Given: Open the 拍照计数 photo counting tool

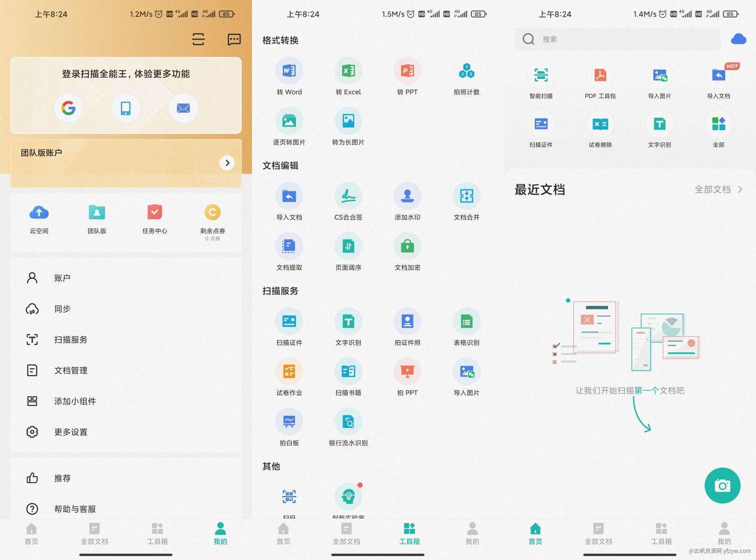Looking at the screenshot, I should click(467, 77).
